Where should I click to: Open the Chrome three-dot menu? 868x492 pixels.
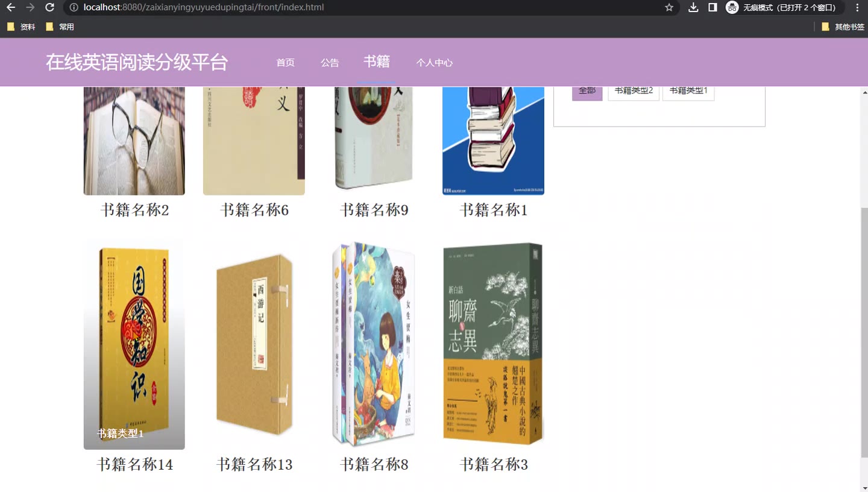point(857,7)
